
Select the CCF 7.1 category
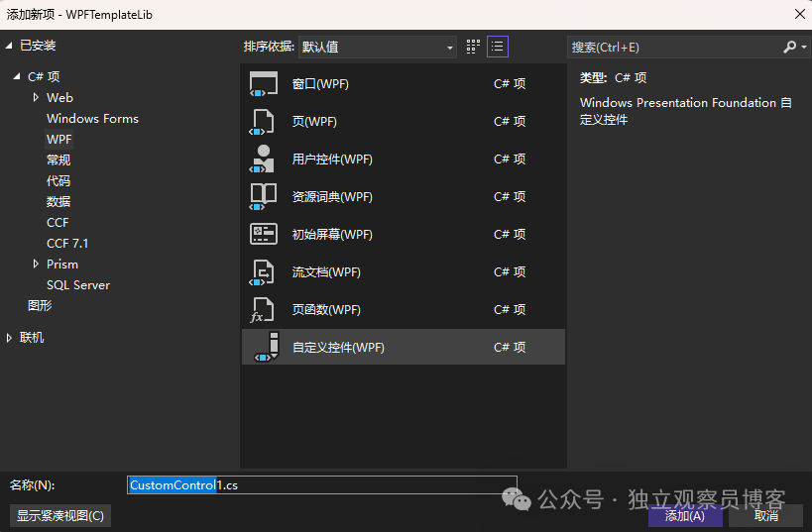(67, 244)
